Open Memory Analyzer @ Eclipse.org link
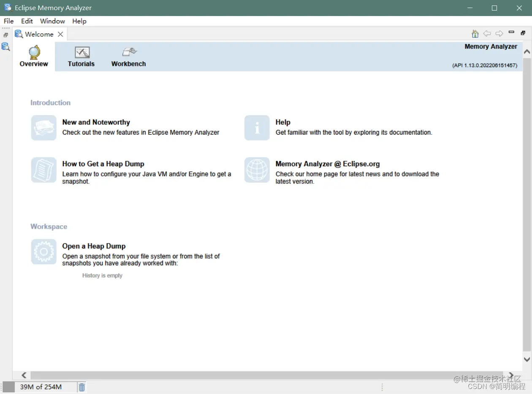 (328, 164)
